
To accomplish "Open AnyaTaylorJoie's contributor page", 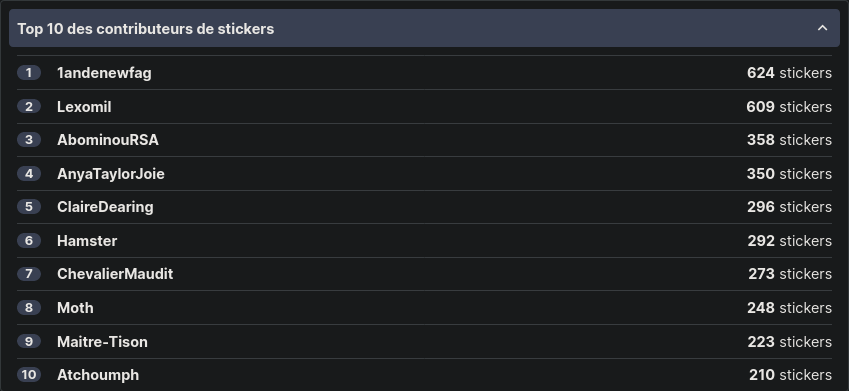I will [x=110, y=174].
